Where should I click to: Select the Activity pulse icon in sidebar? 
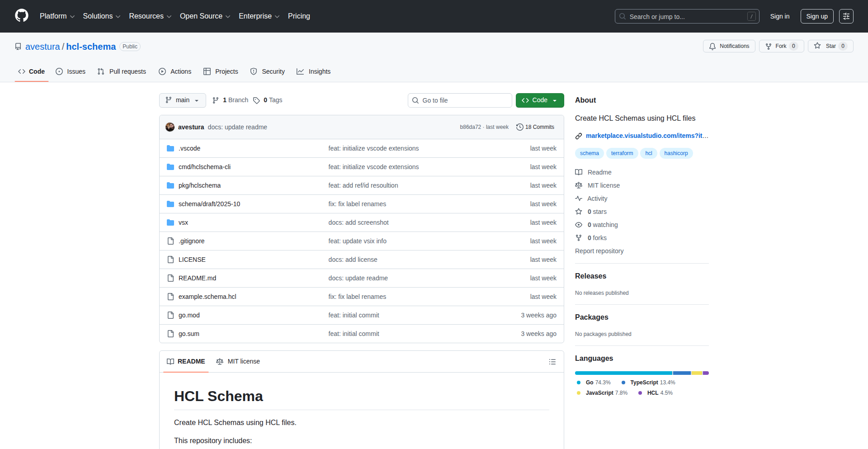579,199
